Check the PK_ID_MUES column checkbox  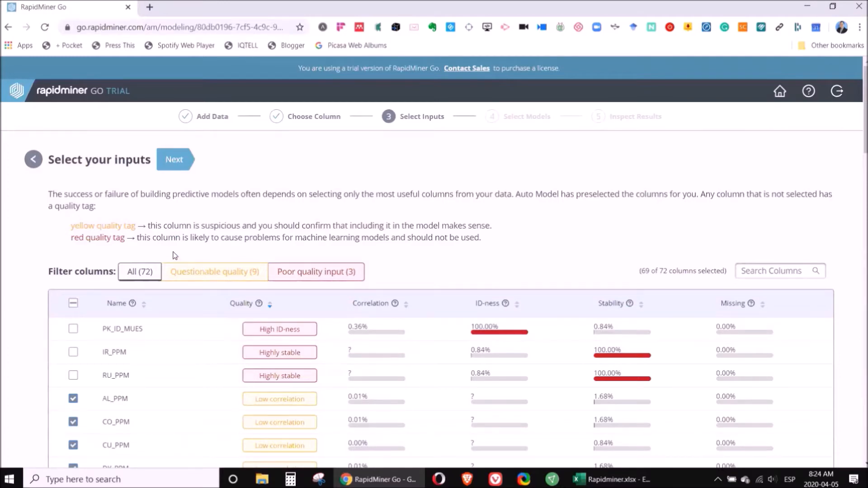[73, 328]
